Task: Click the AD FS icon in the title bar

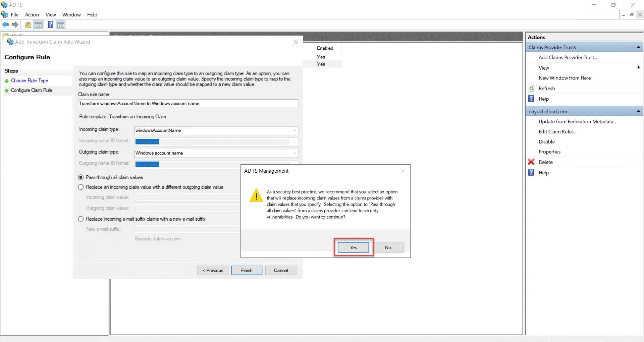Action: click(x=4, y=5)
